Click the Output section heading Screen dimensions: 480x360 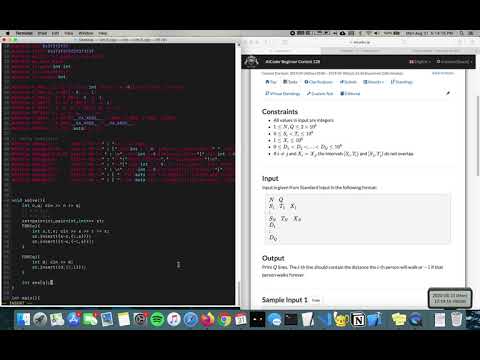pyautogui.click(x=273, y=258)
